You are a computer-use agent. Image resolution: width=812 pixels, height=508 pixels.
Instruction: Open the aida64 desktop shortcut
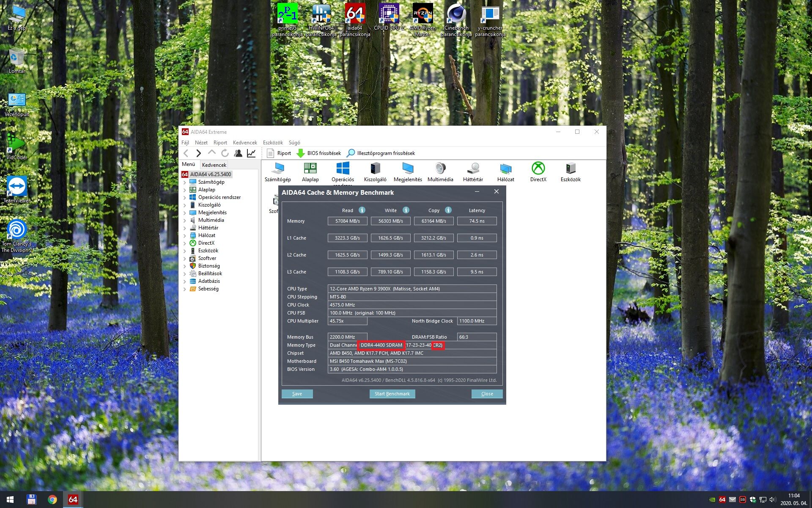355,20
